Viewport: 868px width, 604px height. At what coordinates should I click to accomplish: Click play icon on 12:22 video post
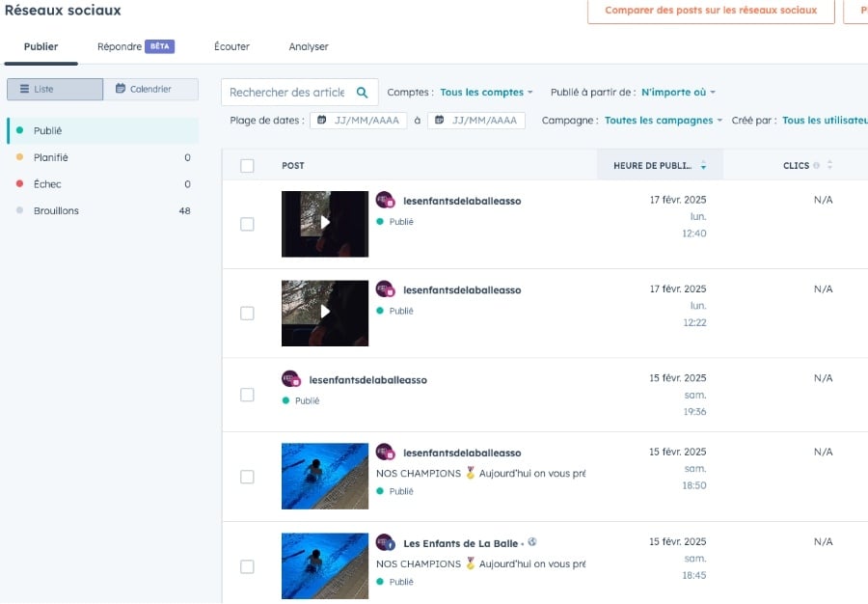click(x=325, y=312)
